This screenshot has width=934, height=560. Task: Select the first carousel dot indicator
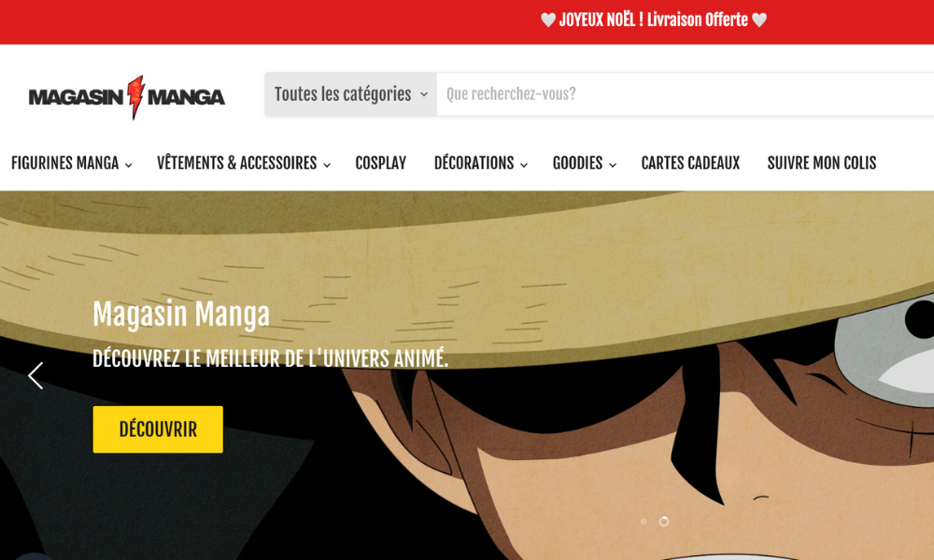pyautogui.click(x=644, y=522)
